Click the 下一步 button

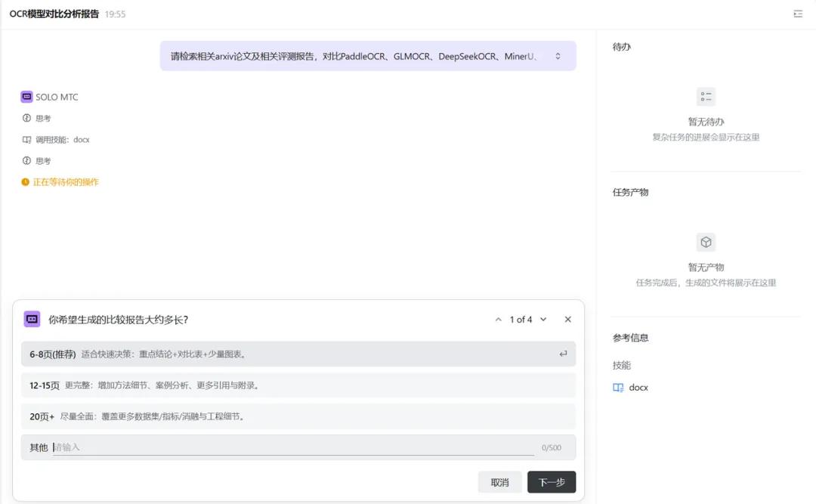[x=551, y=482]
